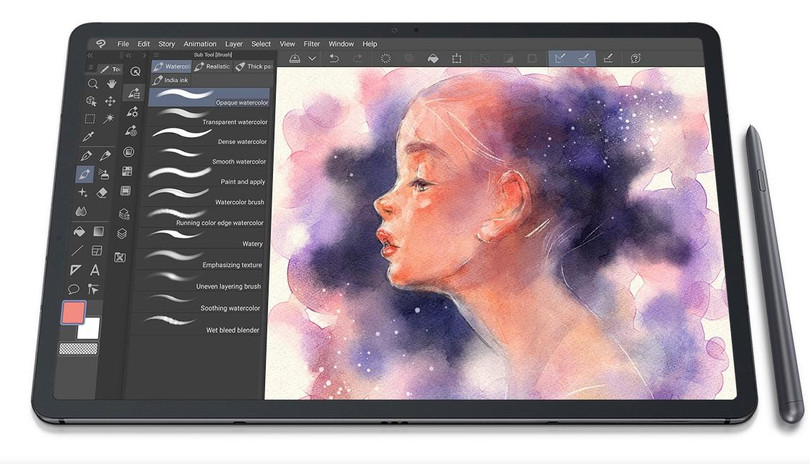Select the Operation object tool
This screenshot has width=810, height=464.
point(91,101)
